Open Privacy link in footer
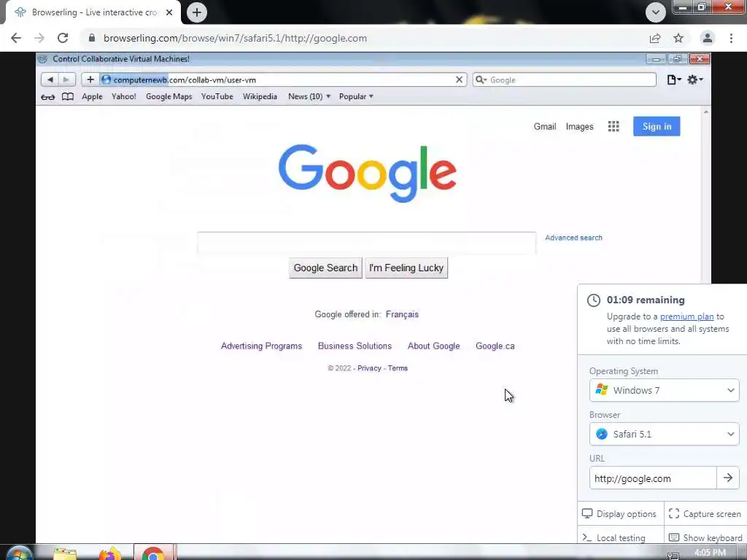The width and height of the screenshot is (747, 560). point(369,368)
